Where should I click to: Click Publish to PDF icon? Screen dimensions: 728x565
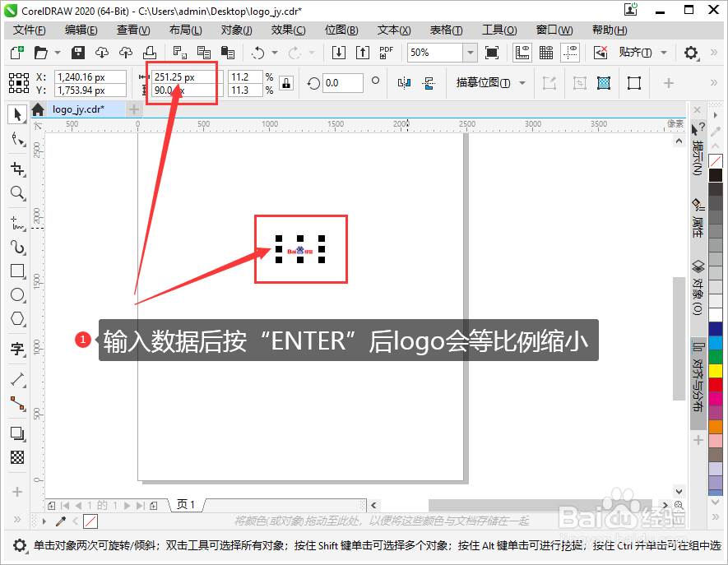pos(386,53)
